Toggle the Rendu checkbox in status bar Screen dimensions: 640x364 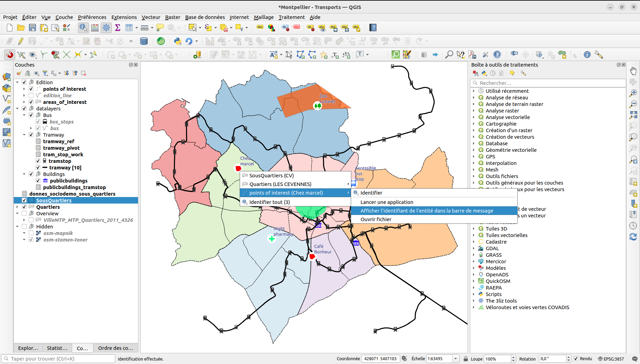(576, 359)
